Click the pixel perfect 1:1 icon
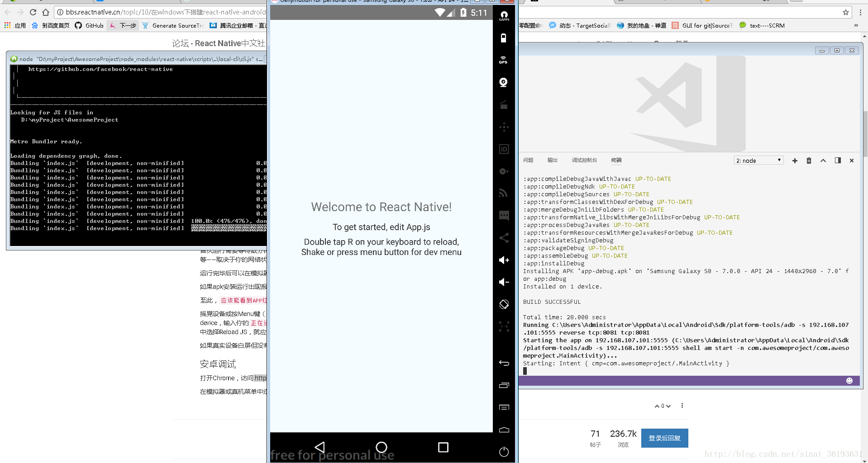 [504, 326]
